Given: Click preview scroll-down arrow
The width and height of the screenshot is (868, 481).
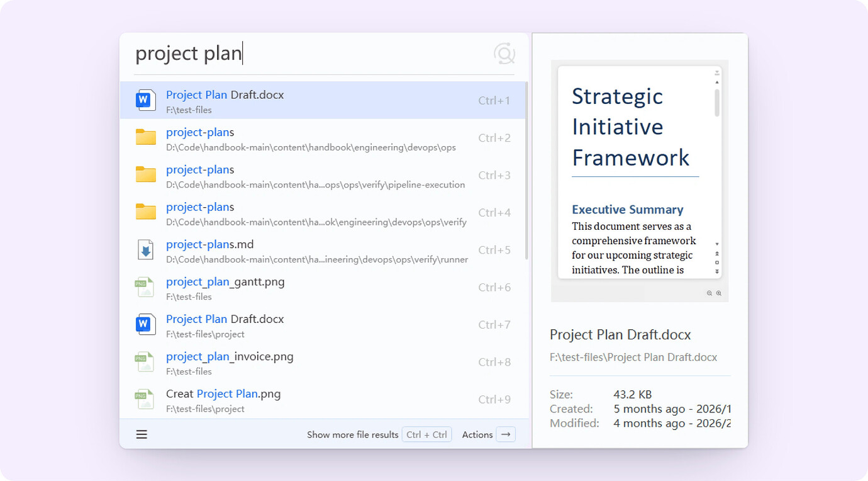Looking at the screenshot, I should (717, 244).
